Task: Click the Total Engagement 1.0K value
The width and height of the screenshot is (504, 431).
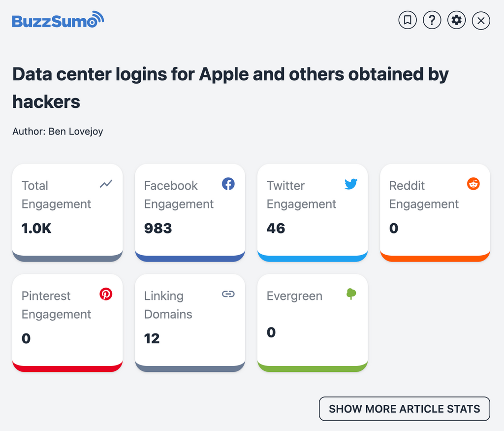Action: 37,228
